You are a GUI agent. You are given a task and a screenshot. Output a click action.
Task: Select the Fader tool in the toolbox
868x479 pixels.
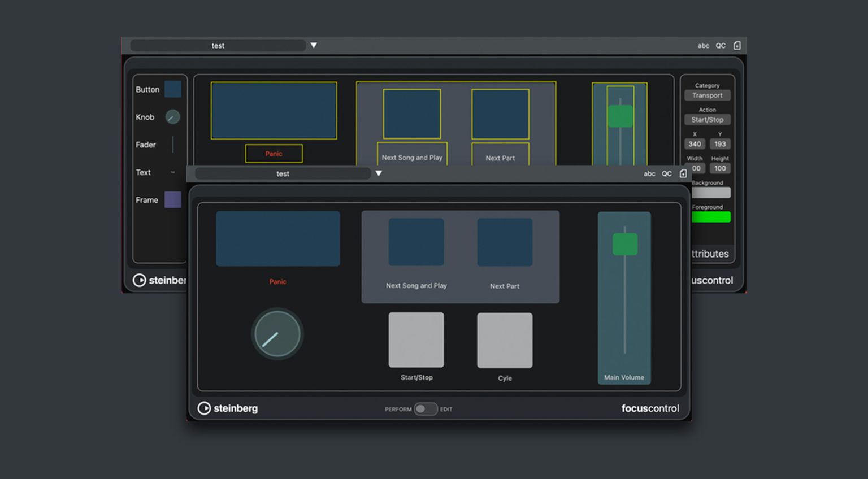[x=172, y=144]
